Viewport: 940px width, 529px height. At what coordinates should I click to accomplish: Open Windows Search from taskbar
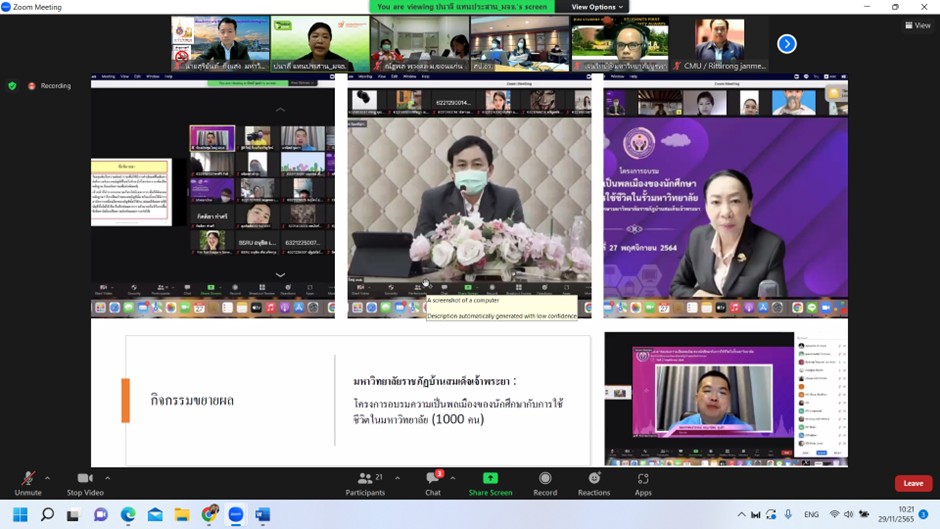47,515
